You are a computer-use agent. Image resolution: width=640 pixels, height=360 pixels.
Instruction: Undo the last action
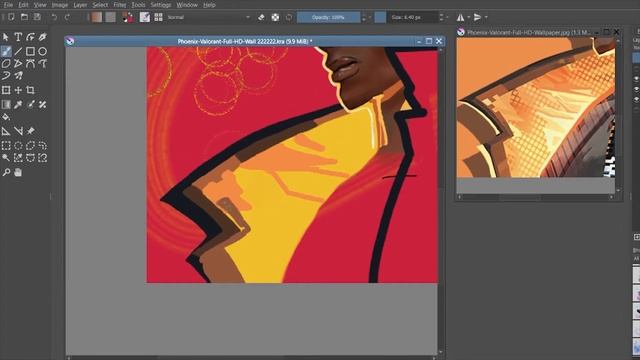[x=54, y=17]
